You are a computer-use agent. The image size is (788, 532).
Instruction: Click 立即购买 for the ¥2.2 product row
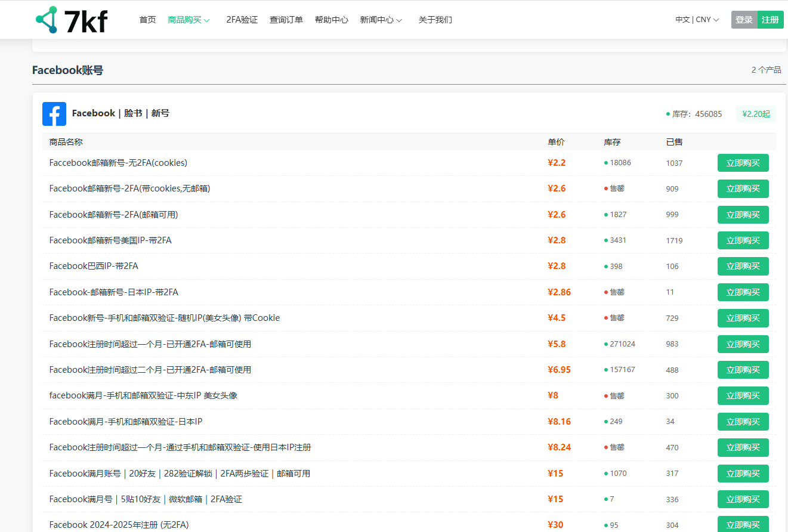(x=743, y=163)
